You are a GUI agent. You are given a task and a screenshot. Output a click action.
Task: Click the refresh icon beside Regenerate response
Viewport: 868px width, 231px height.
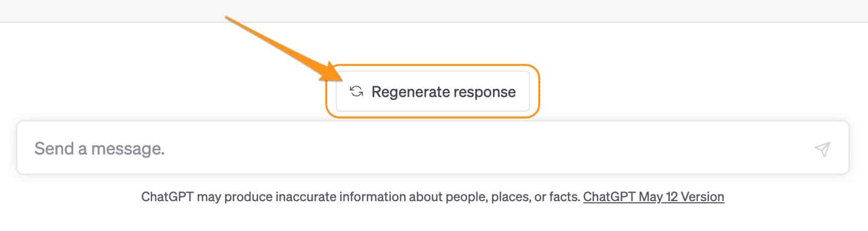click(x=356, y=92)
